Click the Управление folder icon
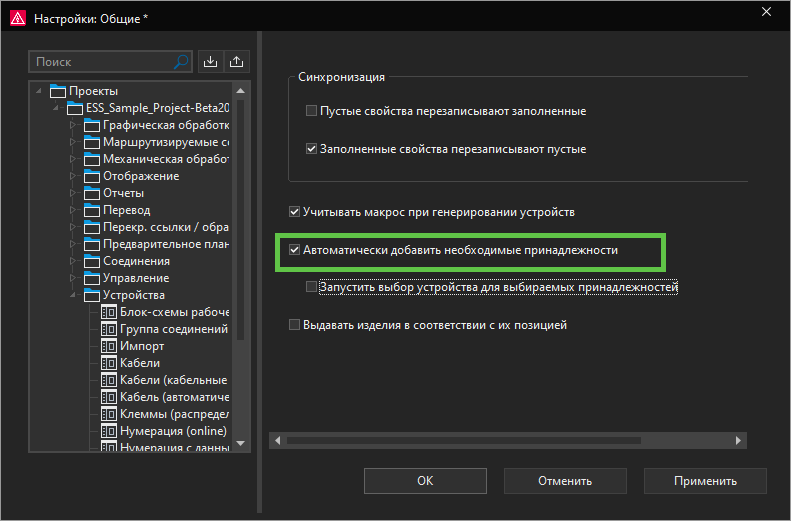Image resolution: width=791 pixels, height=521 pixels. (x=92, y=278)
